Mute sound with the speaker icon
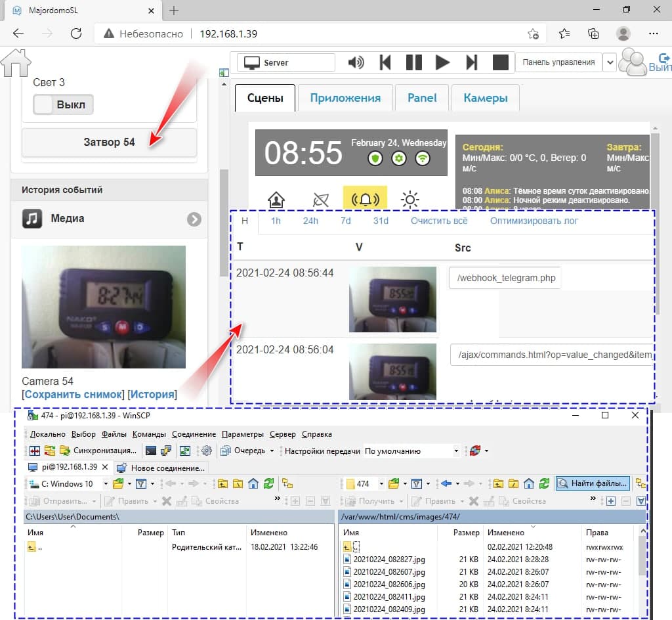This screenshot has height=620, width=672. 356,62
